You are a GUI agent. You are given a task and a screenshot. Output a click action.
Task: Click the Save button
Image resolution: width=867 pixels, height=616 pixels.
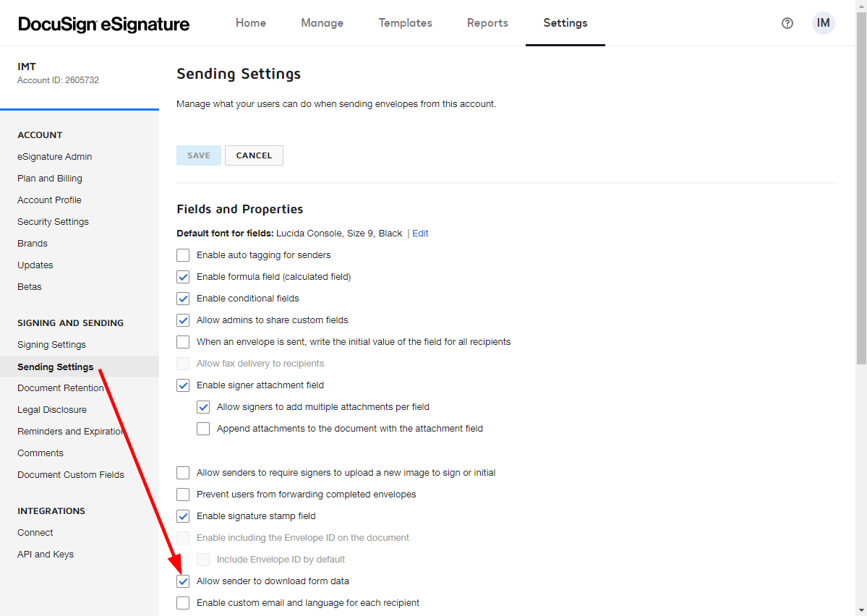[199, 155]
